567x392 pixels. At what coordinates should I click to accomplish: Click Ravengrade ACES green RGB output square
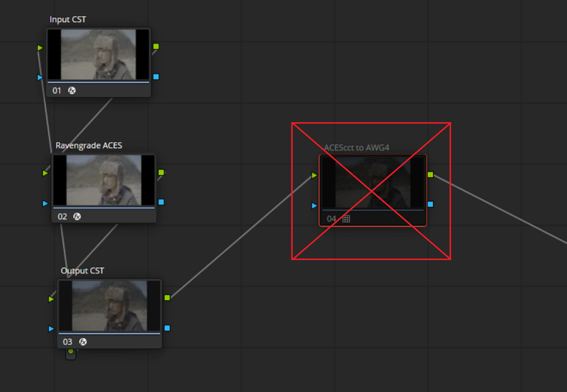click(x=161, y=172)
